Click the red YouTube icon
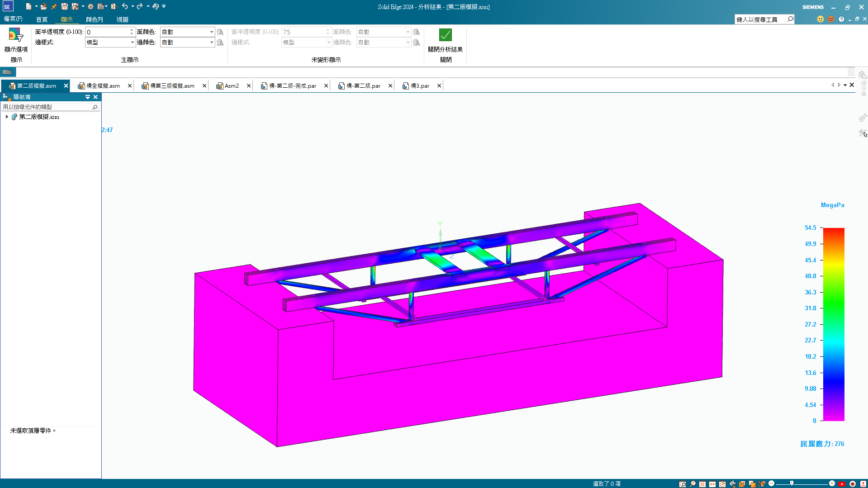The height and width of the screenshot is (488, 868). (842, 484)
